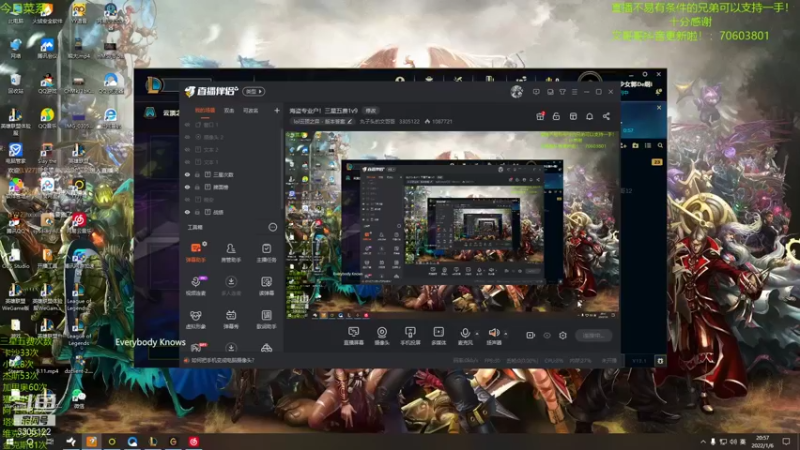This screenshot has width=800, height=450.
Task: Select the second scene tab
Action: click(x=229, y=110)
